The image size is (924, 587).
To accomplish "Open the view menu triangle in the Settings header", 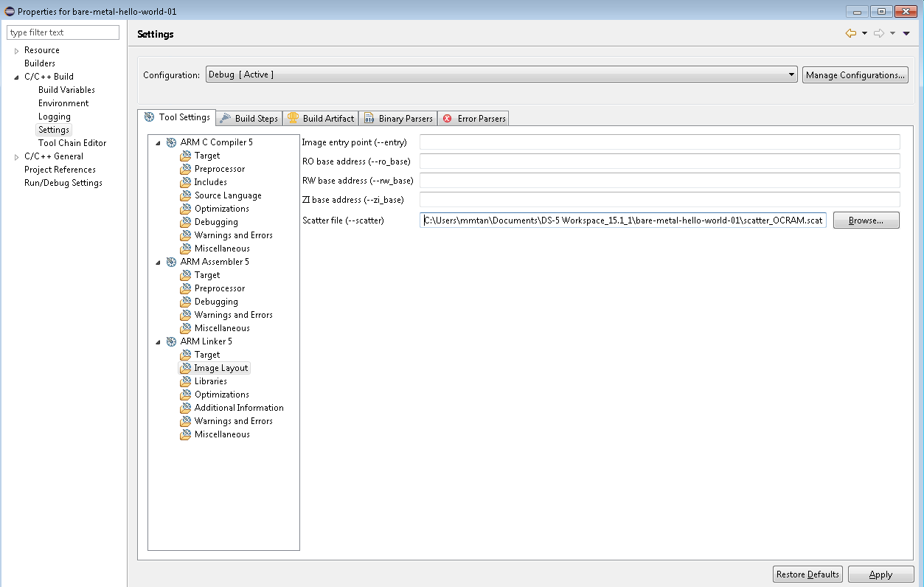I will click(906, 33).
